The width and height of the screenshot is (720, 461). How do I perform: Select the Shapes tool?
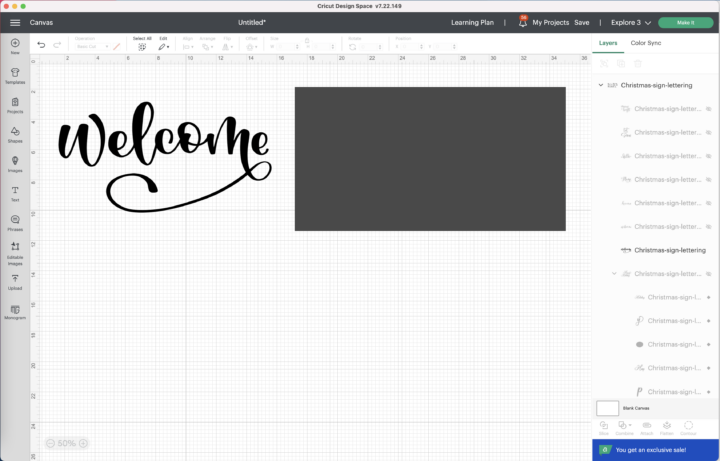[x=15, y=135]
